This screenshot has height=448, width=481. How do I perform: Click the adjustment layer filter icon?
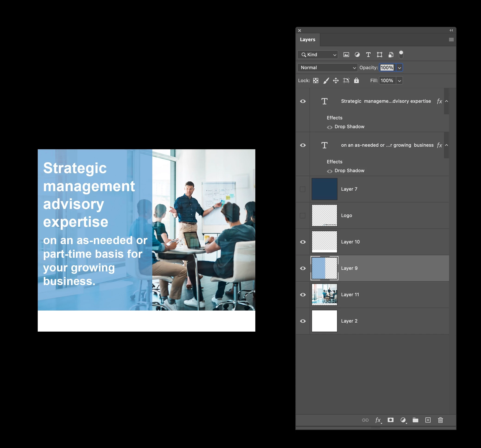coord(357,55)
